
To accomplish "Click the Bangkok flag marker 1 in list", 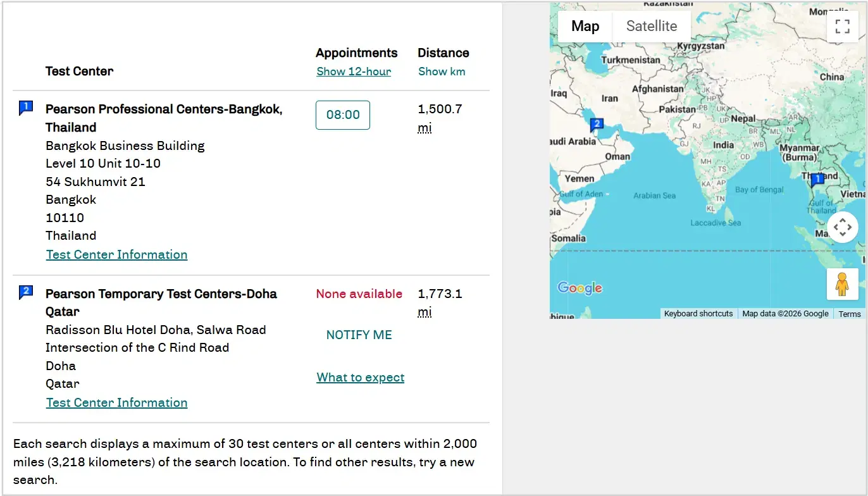I will click(25, 108).
